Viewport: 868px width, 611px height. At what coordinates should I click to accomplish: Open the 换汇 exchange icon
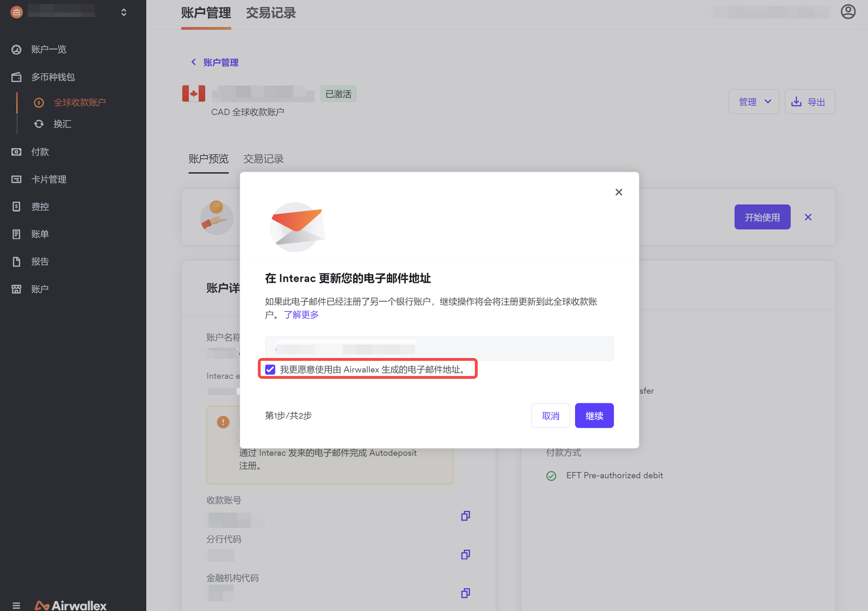[38, 124]
